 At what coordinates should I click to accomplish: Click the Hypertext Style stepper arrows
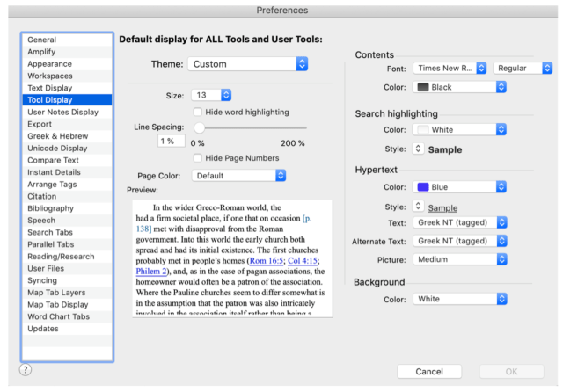(418, 207)
